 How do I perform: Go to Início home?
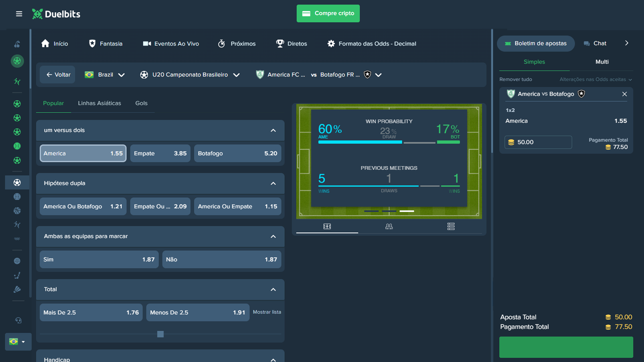(55, 44)
